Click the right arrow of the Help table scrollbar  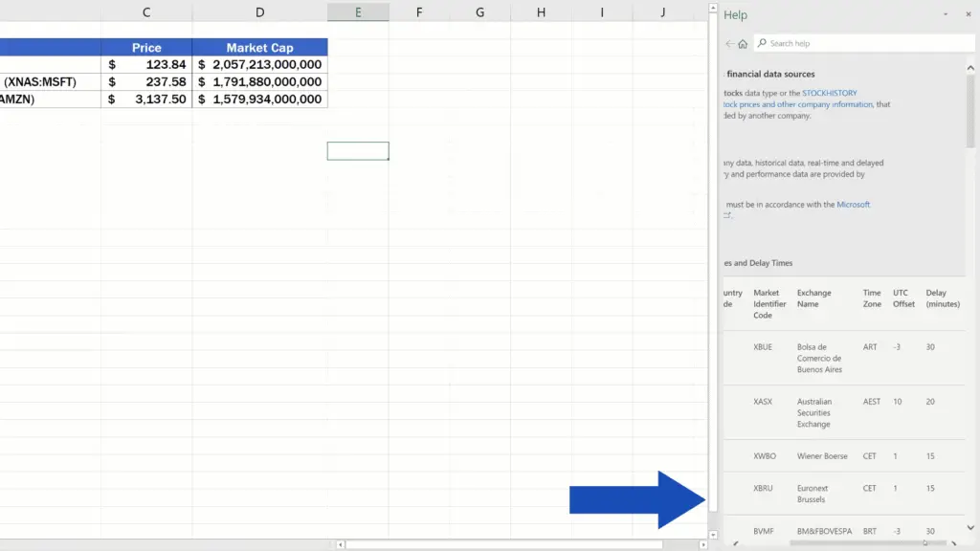954,543
